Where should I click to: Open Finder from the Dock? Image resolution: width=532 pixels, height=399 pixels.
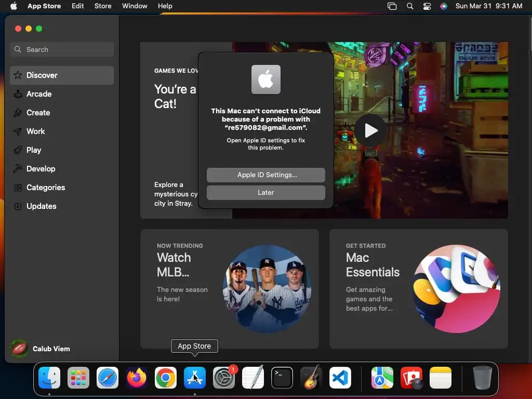pos(49,378)
